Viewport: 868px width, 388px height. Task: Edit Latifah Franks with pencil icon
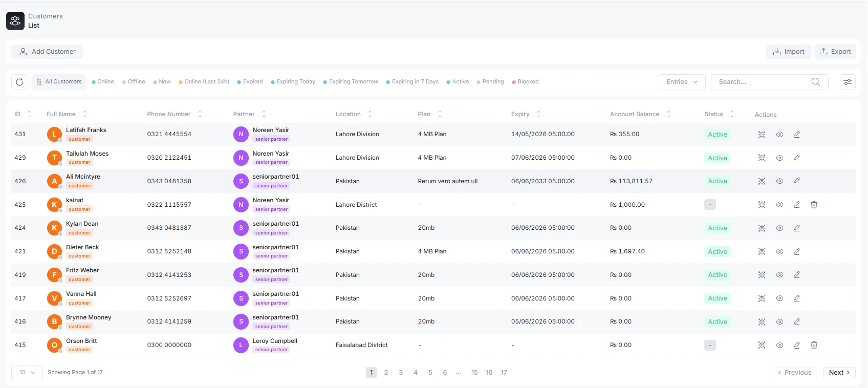[797, 135]
